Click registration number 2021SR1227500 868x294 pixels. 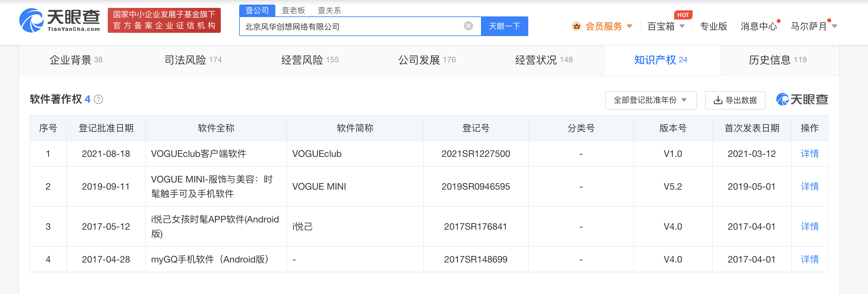click(476, 154)
